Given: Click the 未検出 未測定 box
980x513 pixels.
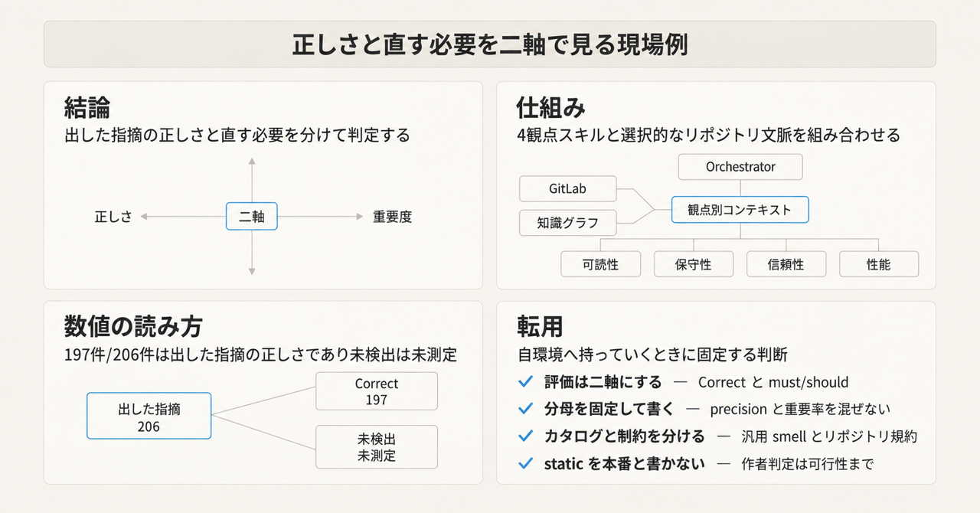Looking at the screenshot, I should coord(377,447).
